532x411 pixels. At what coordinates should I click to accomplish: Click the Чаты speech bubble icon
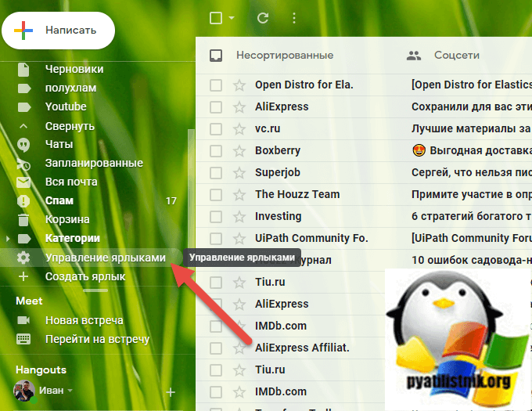(x=23, y=145)
